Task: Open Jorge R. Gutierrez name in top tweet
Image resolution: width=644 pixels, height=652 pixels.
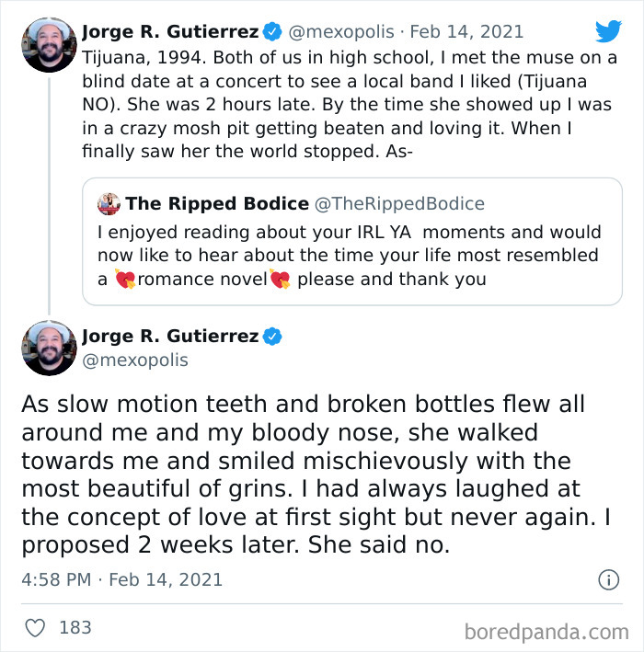Action: coord(170,32)
